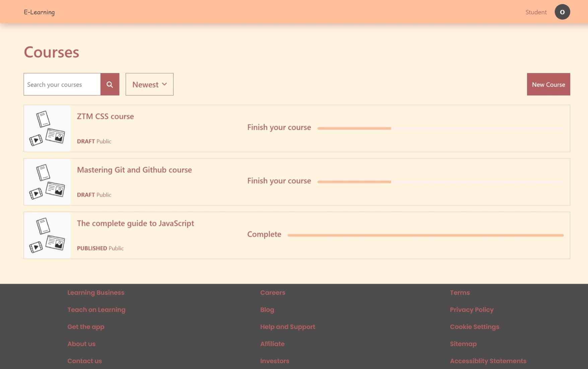Image resolution: width=588 pixels, height=369 pixels.
Task: Go to the Privacy Policy footer link
Action: point(471,310)
